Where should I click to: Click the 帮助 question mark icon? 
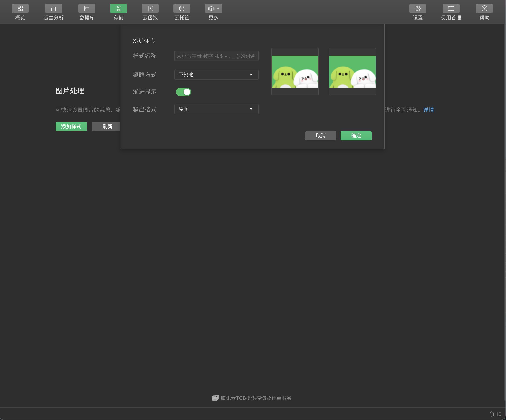484,9
